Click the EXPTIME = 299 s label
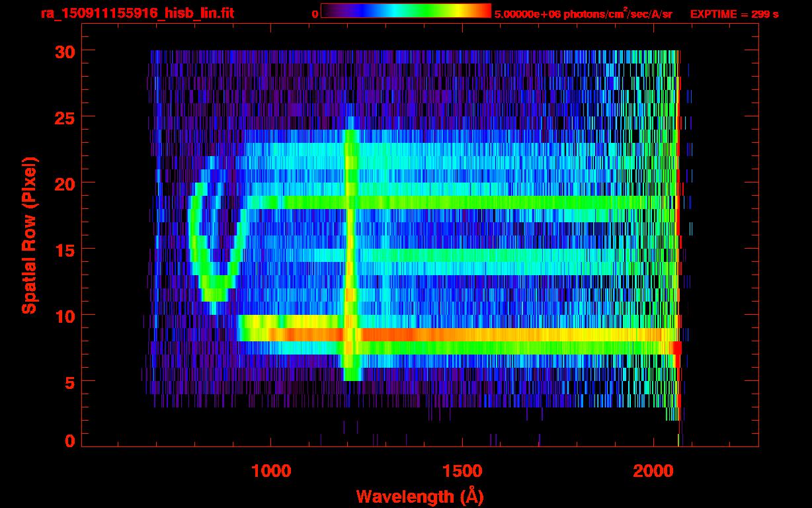 (x=734, y=14)
